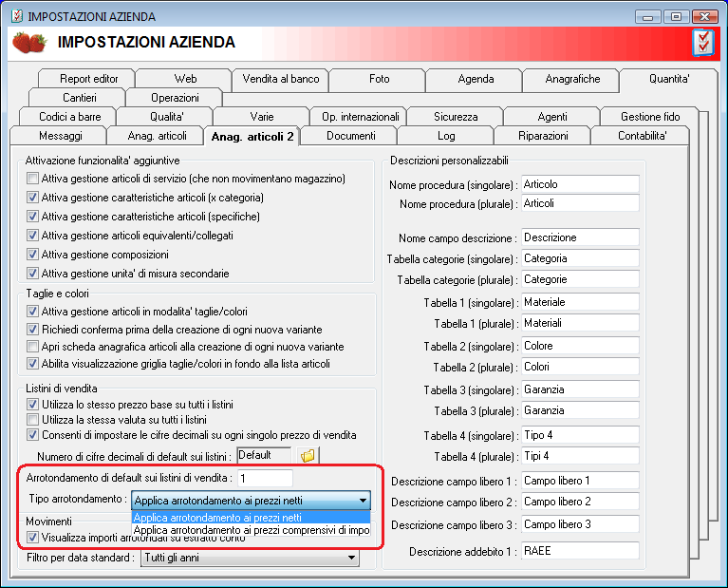728x588 pixels.
Task: Switch to the Foto tab
Action: click(379, 79)
